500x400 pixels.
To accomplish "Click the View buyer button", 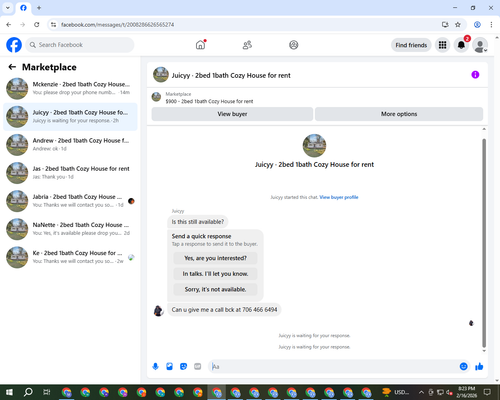I will [x=232, y=114].
